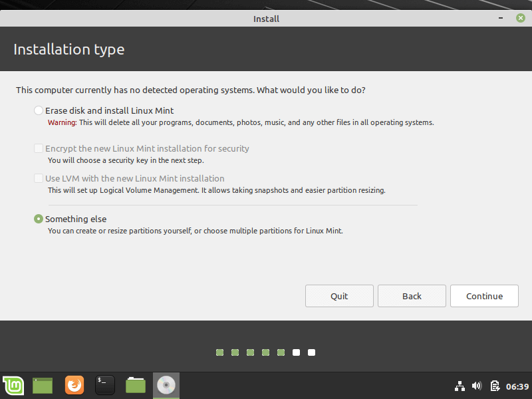Click 'You will choose a security key' text
Screen dimensions: 532x399
(126, 160)
